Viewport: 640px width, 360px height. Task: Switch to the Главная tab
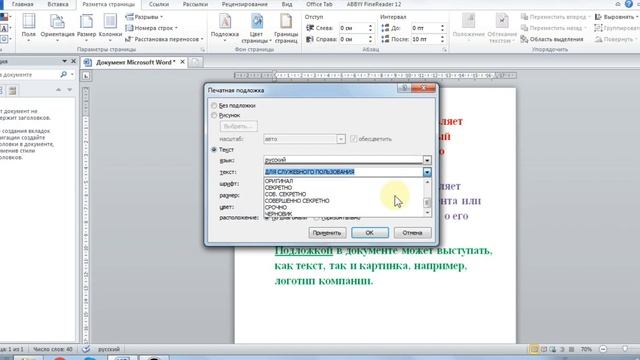pyautogui.click(x=22, y=4)
